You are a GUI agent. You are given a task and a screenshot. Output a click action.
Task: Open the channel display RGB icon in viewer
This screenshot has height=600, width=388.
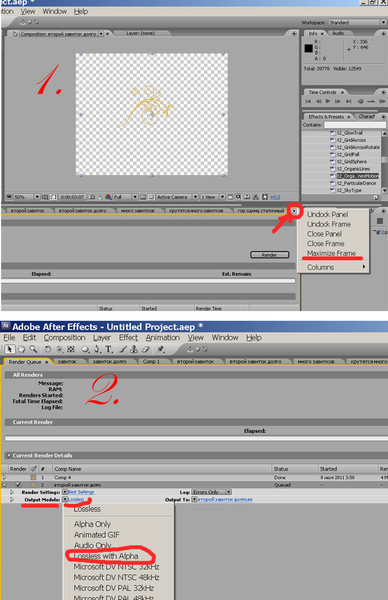[x=108, y=197]
